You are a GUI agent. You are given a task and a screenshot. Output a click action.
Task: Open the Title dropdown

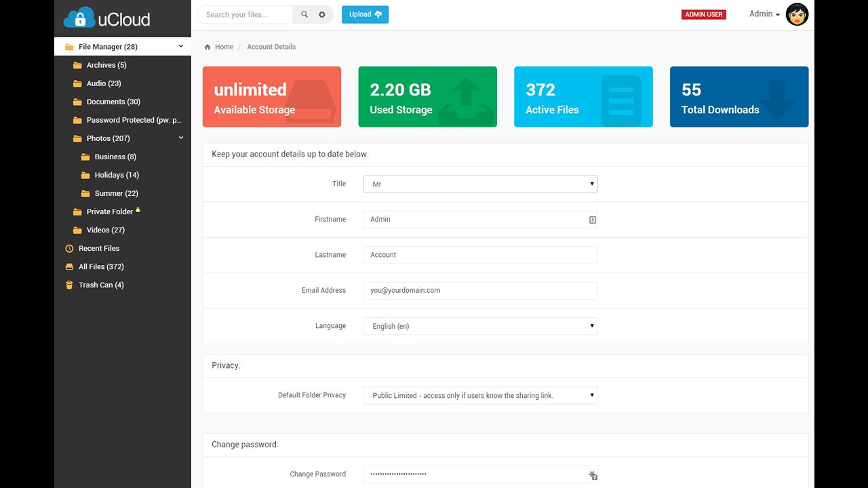coord(480,184)
